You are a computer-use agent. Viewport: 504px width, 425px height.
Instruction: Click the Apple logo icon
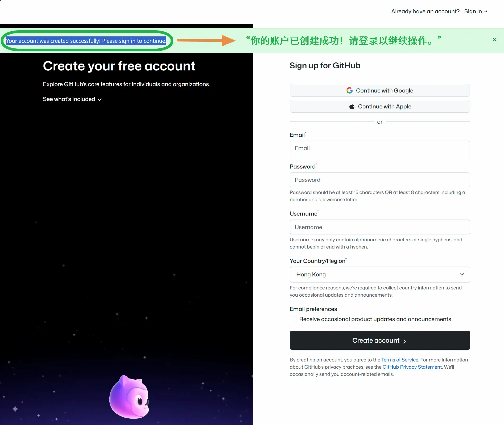coord(351,106)
